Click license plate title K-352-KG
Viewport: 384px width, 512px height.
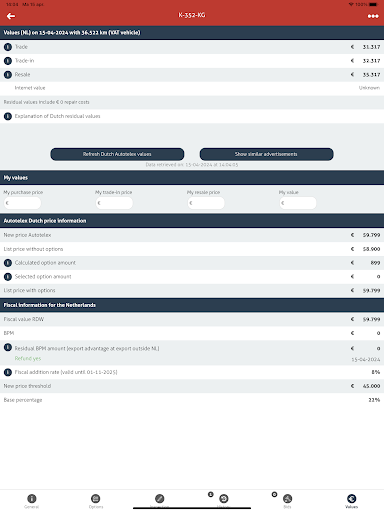(192, 15)
